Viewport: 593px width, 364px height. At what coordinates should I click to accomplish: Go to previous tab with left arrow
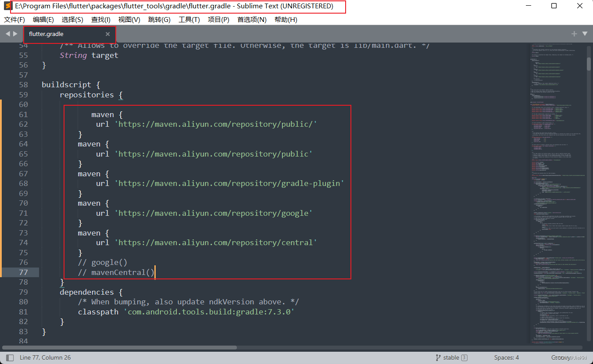(x=7, y=34)
